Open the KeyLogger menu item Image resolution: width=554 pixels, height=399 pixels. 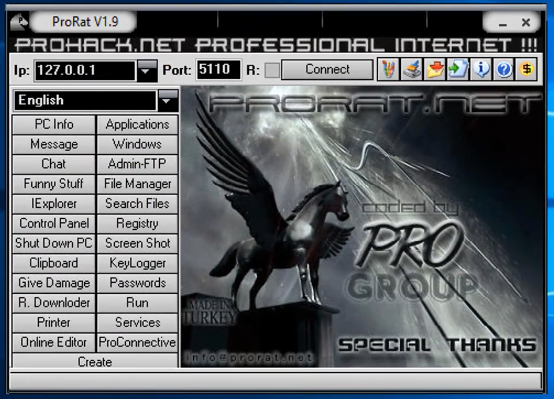coord(137,263)
